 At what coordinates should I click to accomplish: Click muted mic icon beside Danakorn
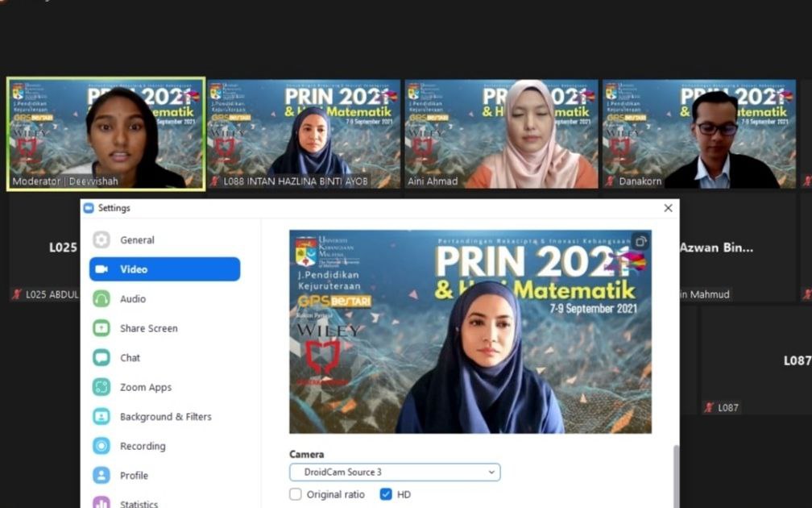pos(610,181)
